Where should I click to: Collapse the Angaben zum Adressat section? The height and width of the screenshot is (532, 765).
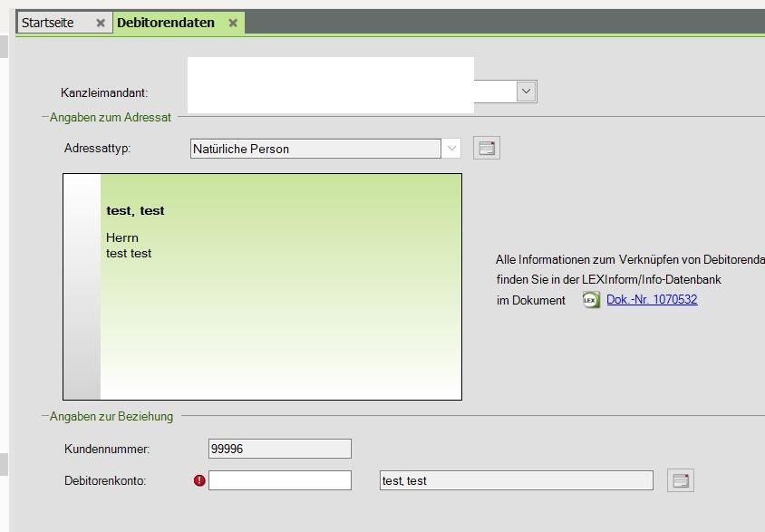(x=44, y=117)
